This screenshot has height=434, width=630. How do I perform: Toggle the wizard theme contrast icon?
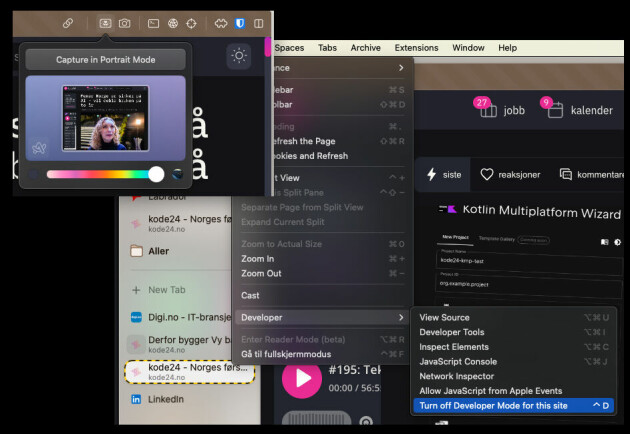617,242
